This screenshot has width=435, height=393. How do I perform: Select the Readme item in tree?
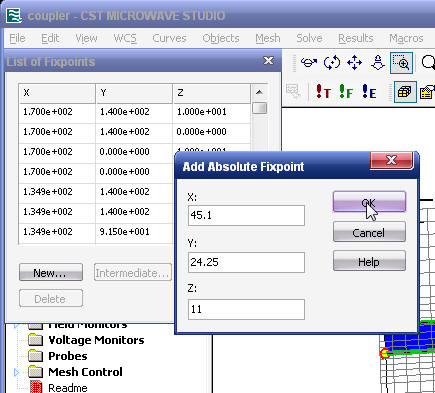pos(68,388)
